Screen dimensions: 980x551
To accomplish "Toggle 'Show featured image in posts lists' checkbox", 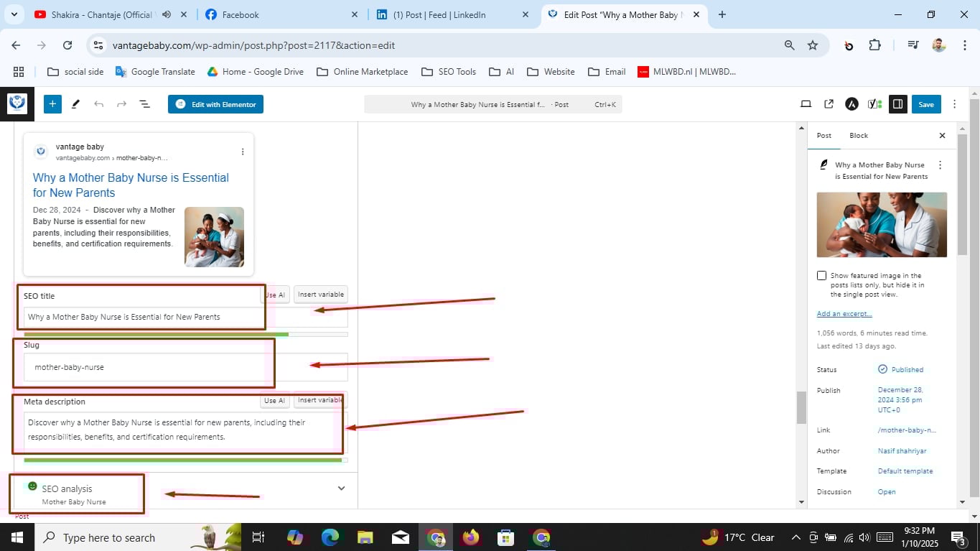I will pos(821,276).
